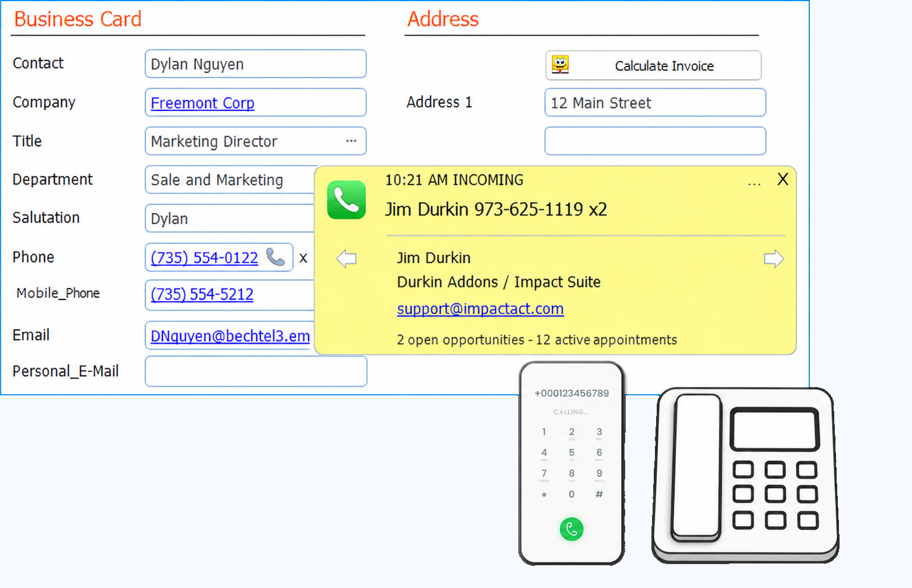
Task: Open Title field ellipsis picker
Action: (x=351, y=141)
